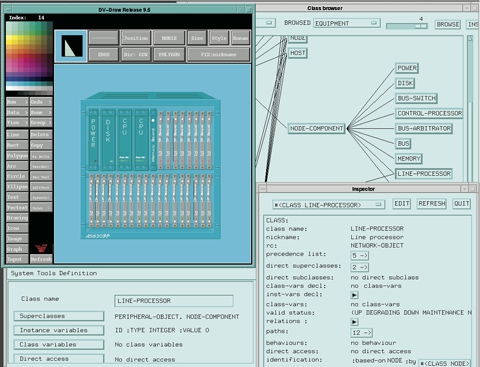480x367 pixels.
Task: Open the View submenu
Action: (x=17, y=123)
